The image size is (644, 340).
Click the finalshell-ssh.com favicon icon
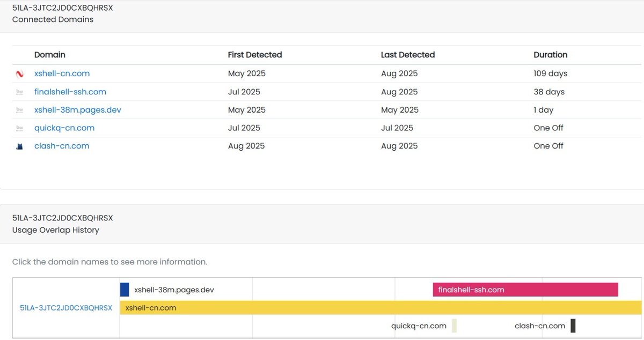(x=20, y=92)
